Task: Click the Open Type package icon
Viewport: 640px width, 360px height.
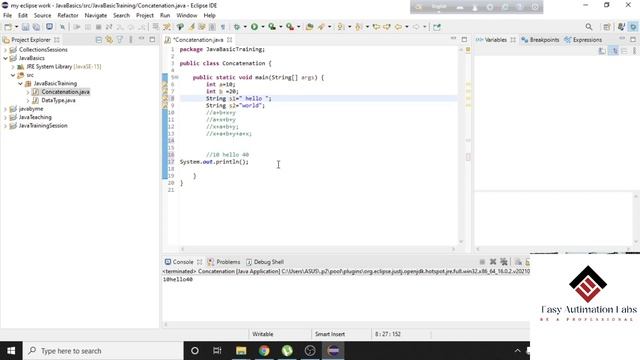Action: coord(309,27)
